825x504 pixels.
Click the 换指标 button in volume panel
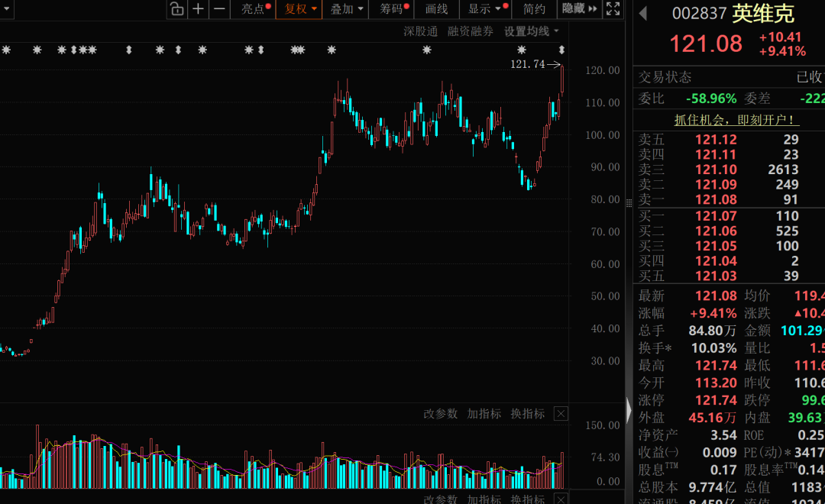[527, 414]
